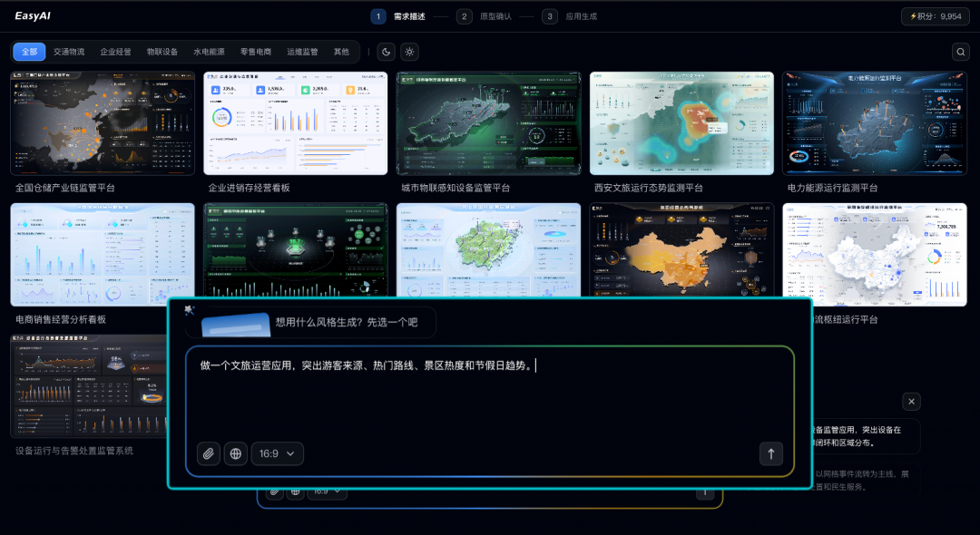
Task: Click the globe icon in prompt box
Action: point(236,454)
